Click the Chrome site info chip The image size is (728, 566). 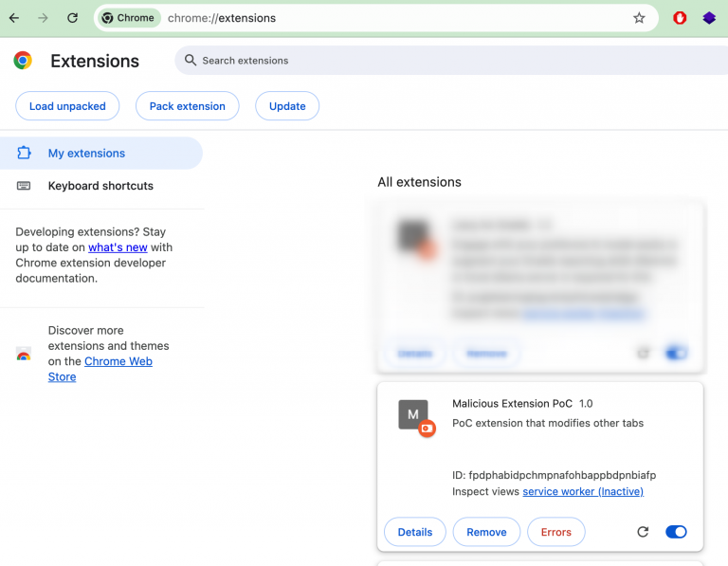click(x=129, y=18)
